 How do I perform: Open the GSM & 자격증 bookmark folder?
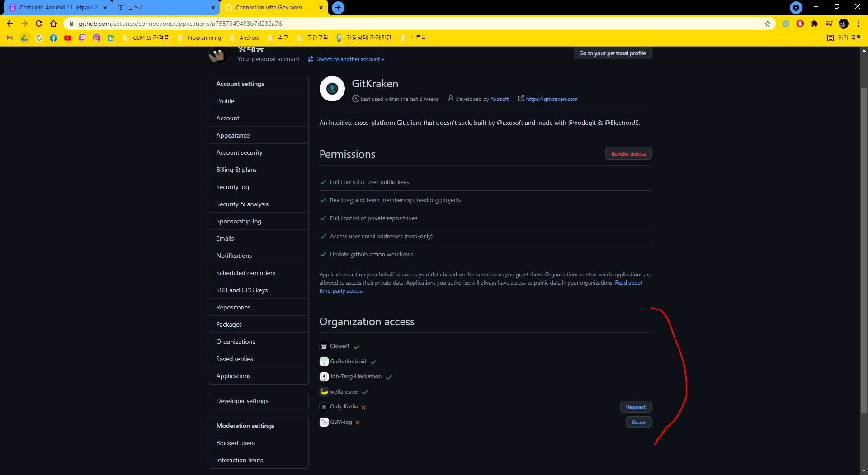click(146, 38)
